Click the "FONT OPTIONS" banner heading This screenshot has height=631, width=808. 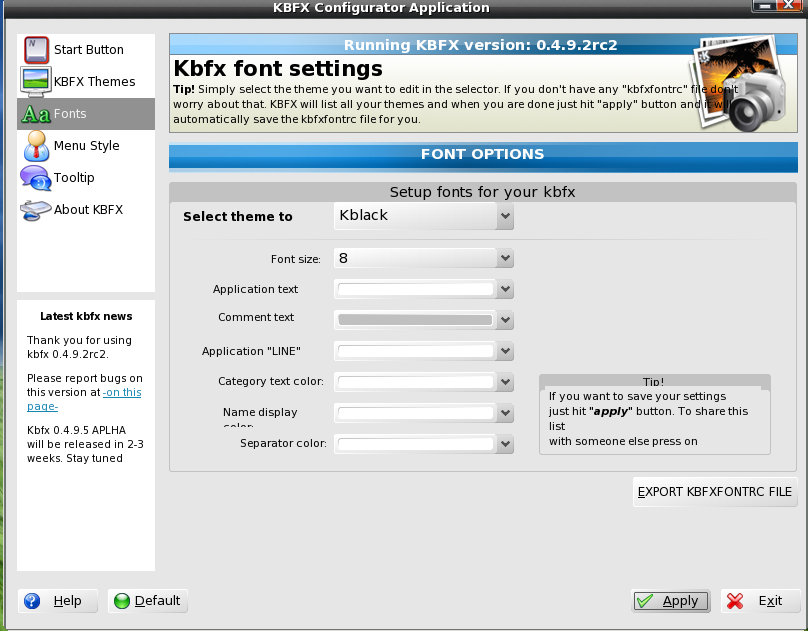coord(482,154)
